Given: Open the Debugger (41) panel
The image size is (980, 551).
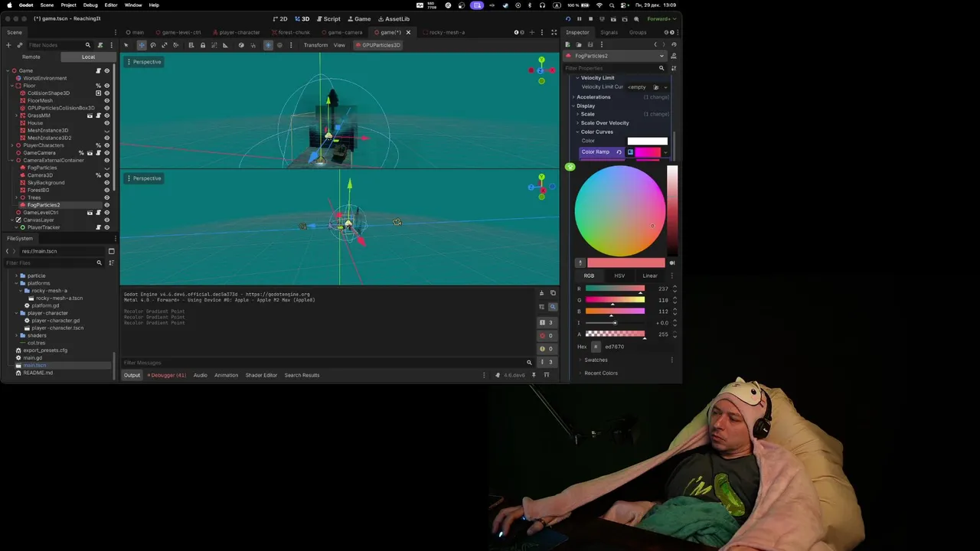Looking at the screenshot, I should coord(167,375).
